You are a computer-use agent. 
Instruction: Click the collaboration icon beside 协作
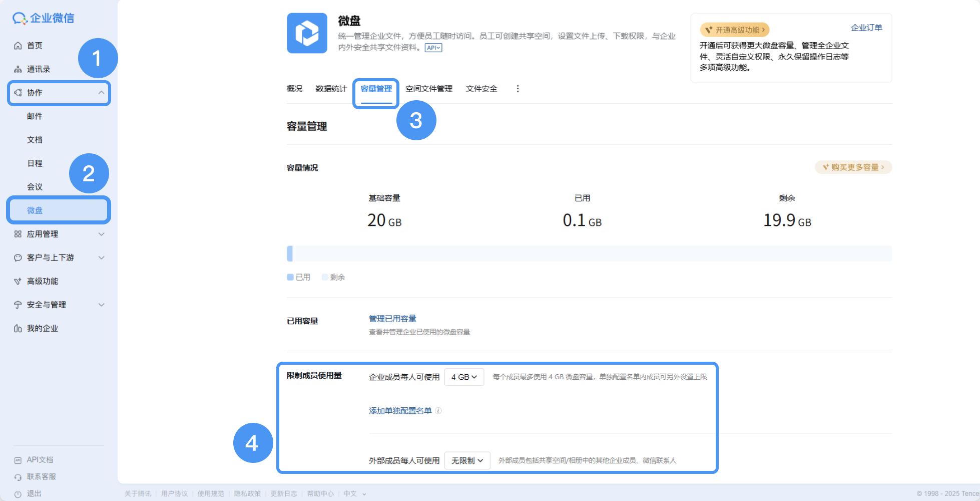[18, 93]
